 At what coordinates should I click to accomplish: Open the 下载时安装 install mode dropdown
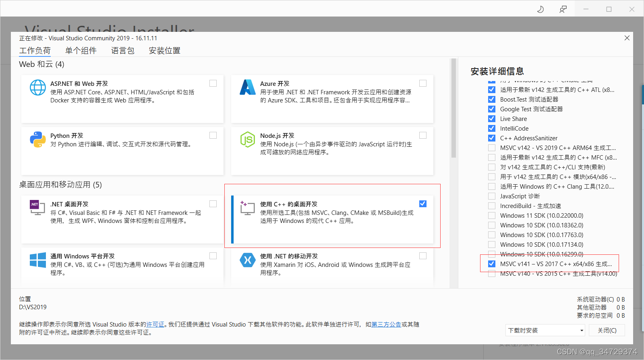[x=545, y=330]
